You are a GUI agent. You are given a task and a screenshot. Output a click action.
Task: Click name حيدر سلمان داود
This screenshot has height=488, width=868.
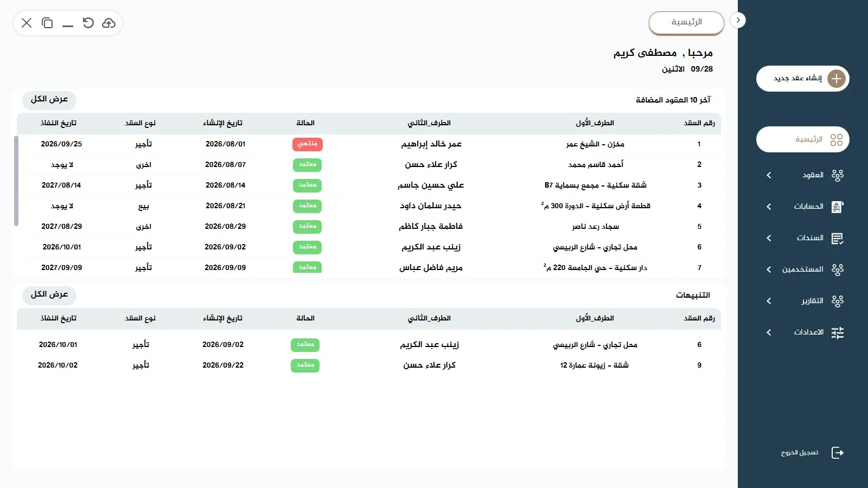pos(431,206)
